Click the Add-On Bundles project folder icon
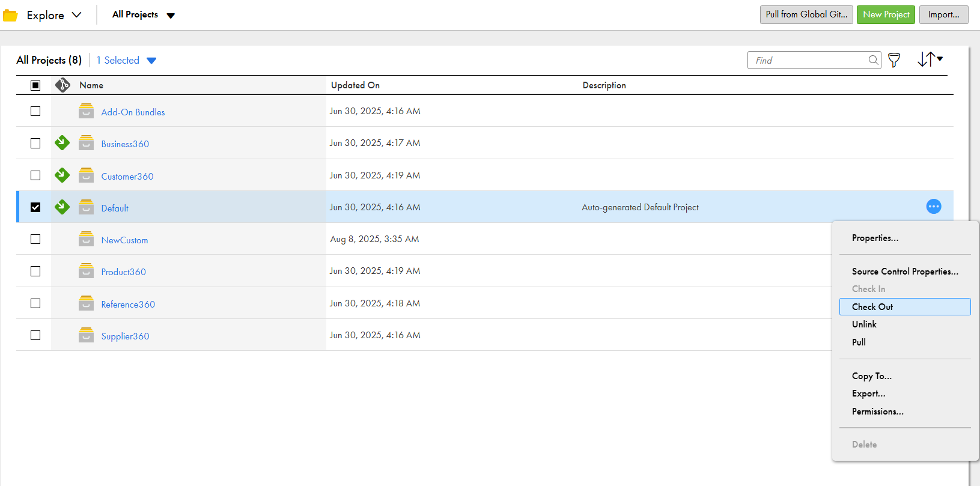Screen dimensions: 980x486 click(87, 111)
